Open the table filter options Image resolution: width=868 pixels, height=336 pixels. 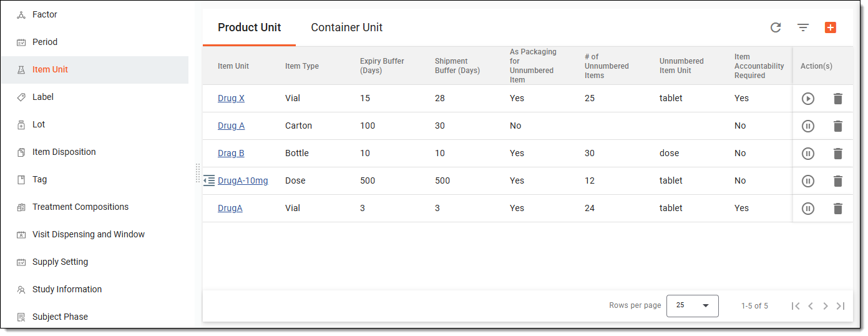[803, 27]
